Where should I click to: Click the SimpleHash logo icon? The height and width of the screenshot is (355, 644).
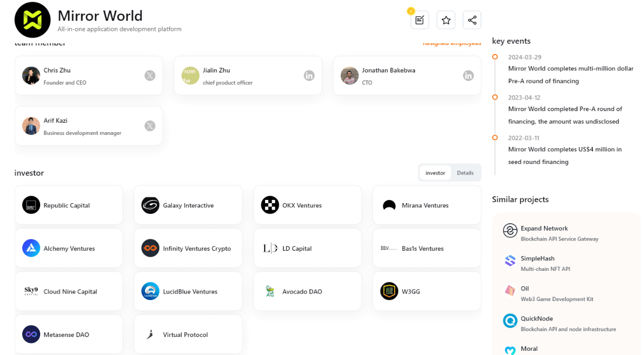[x=510, y=261]
